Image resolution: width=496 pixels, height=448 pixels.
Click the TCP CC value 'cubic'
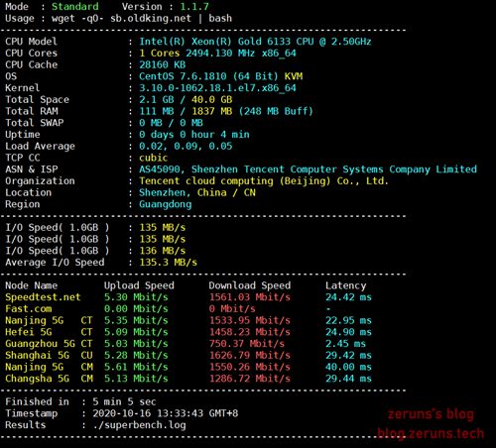tap(154, 158)
